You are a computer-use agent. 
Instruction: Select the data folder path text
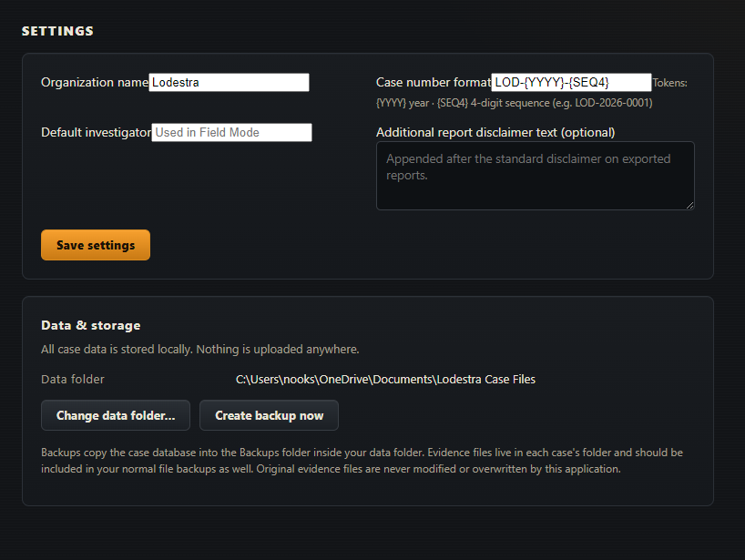pyautogui.click(x=385, y=380)
